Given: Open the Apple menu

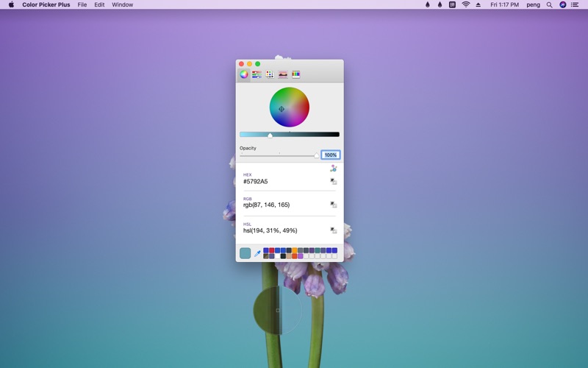Looking at the screenshot, I should click(11, 4).
